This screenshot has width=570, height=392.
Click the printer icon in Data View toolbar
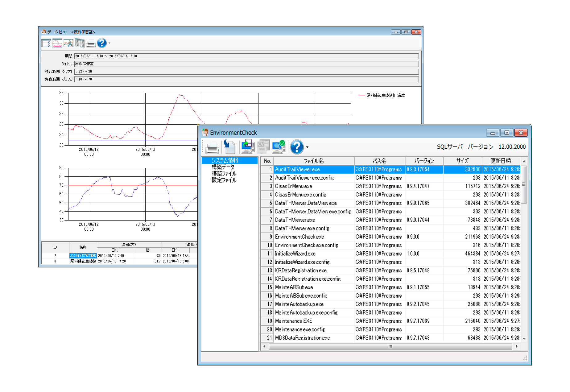pos(91,43)
